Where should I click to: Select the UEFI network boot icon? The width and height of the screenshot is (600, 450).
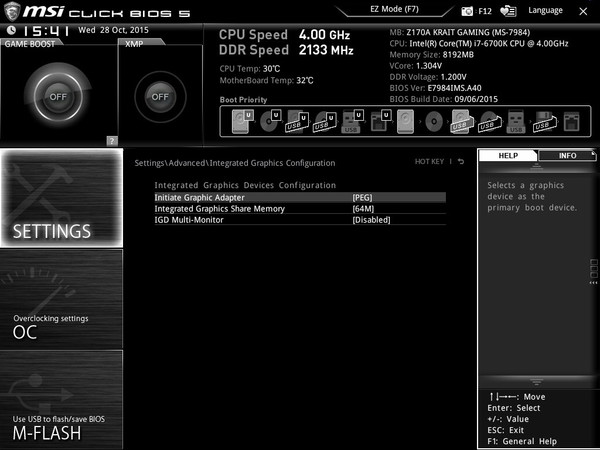click(380, 121)
